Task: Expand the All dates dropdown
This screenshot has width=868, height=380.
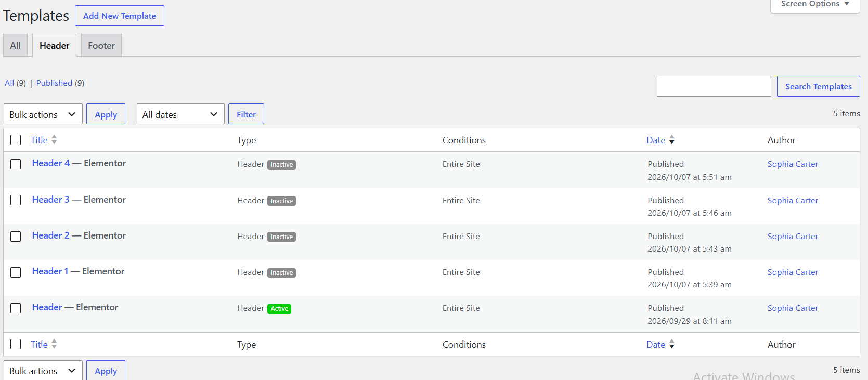Action: 180,114
